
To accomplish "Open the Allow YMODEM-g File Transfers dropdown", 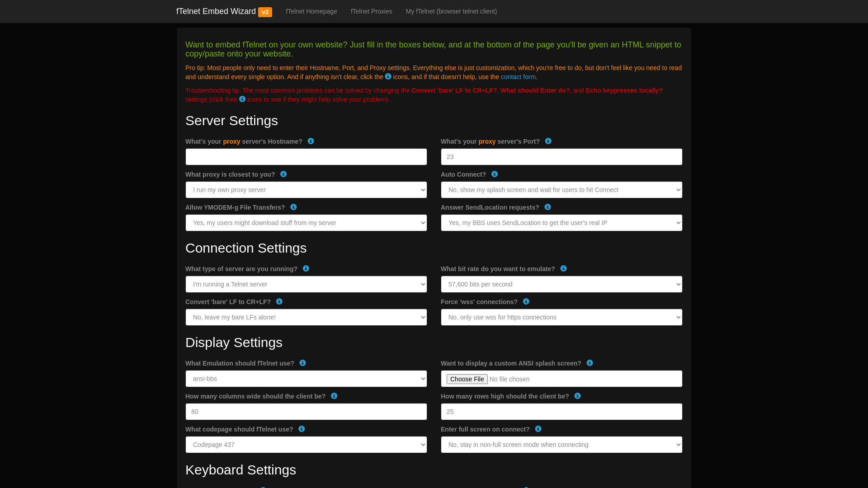I will pos(306,223).
